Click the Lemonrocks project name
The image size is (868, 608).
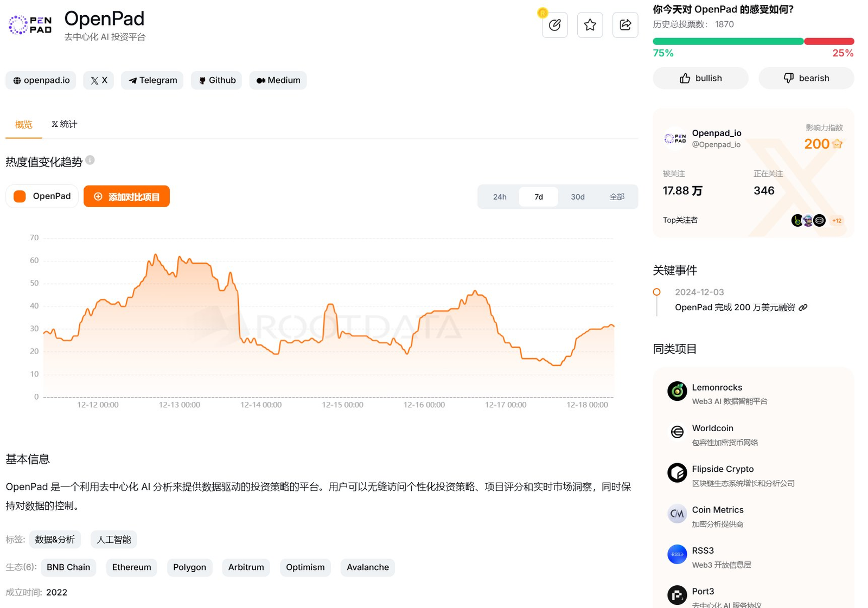(x=717, y=387)
